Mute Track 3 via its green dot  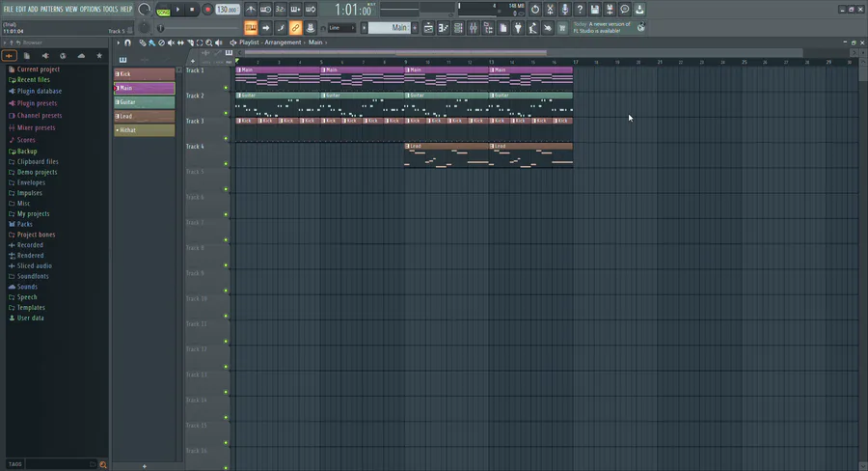click(226, 139)
